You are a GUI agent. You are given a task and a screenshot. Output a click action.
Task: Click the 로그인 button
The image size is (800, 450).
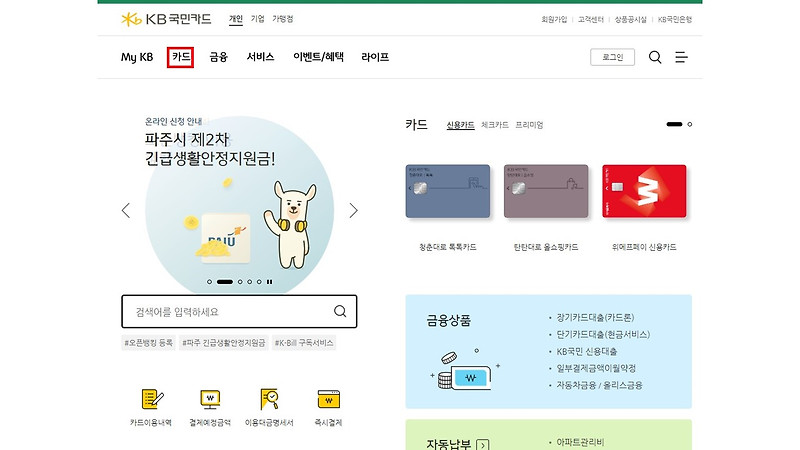612,57
